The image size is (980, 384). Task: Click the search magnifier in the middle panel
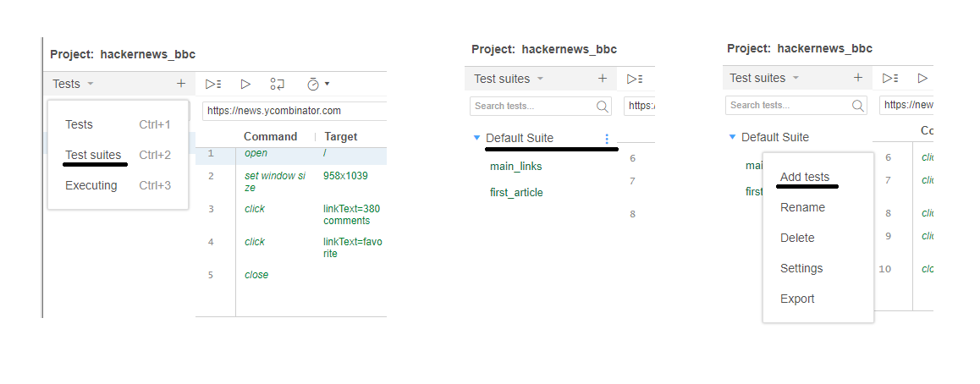point(603,106)
